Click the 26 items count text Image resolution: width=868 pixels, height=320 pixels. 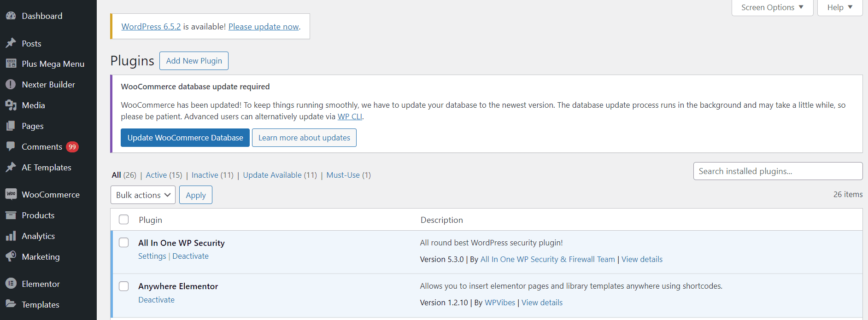848,194
